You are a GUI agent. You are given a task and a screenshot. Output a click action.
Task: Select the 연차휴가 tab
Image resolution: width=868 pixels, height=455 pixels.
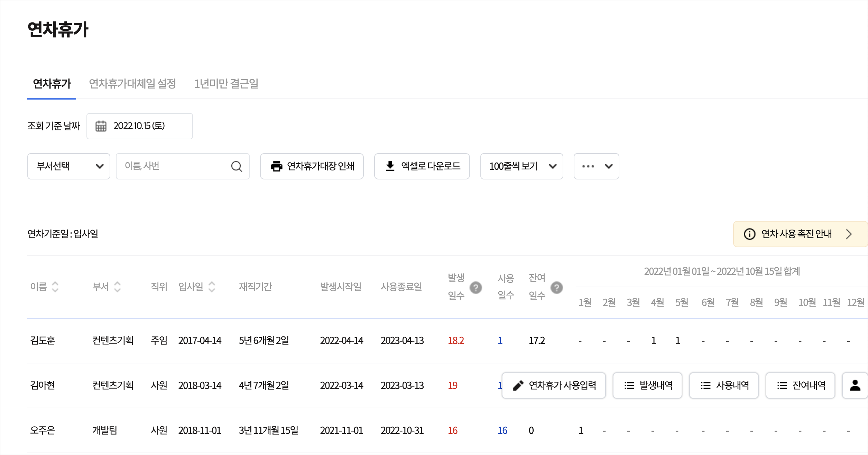tap(52, 84)
